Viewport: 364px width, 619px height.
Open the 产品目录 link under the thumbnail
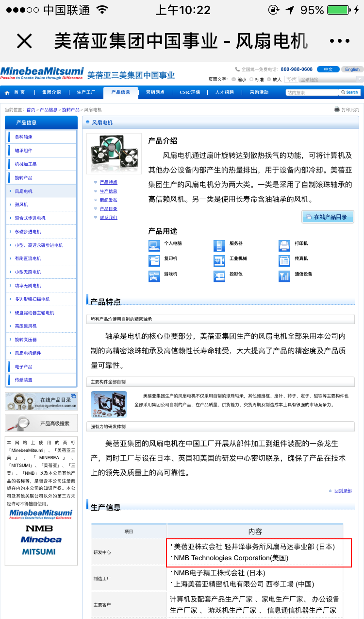coord(108,209)
